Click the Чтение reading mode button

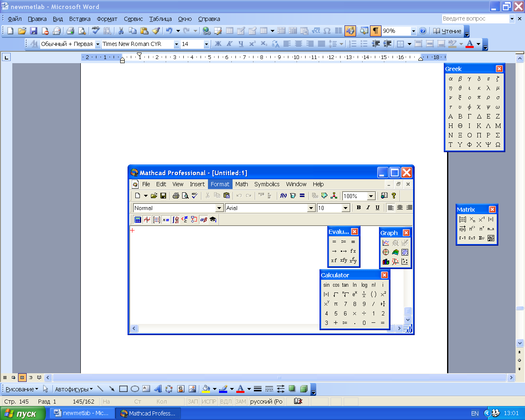447,31
